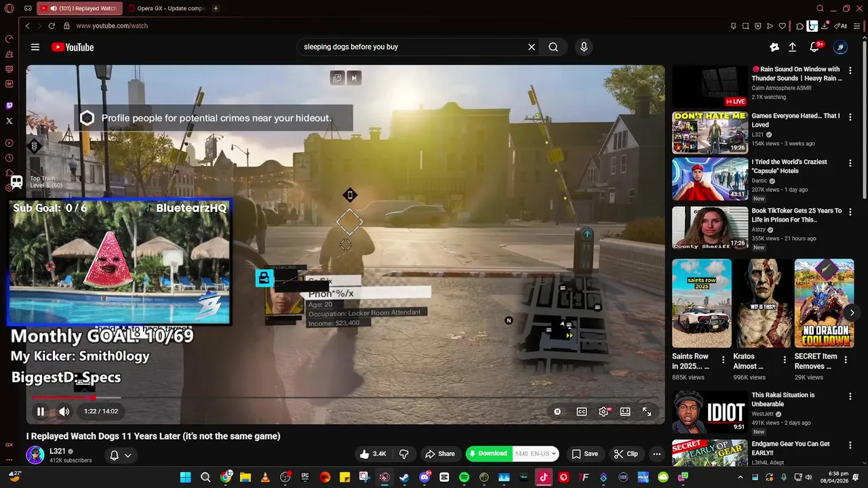The image size is (868, 488).
Task: Open Opera Easy Setup menu icon
Action: coord(858,26)
